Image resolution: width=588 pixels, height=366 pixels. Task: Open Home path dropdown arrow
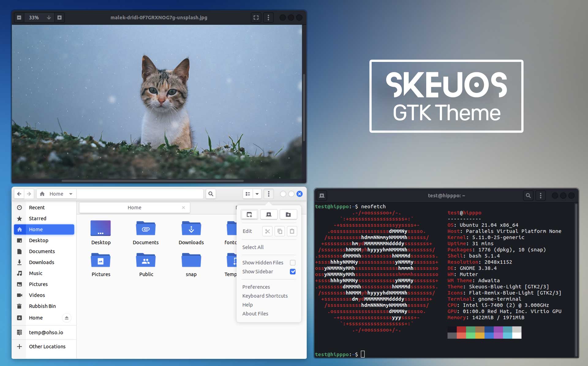click(71, 194)
